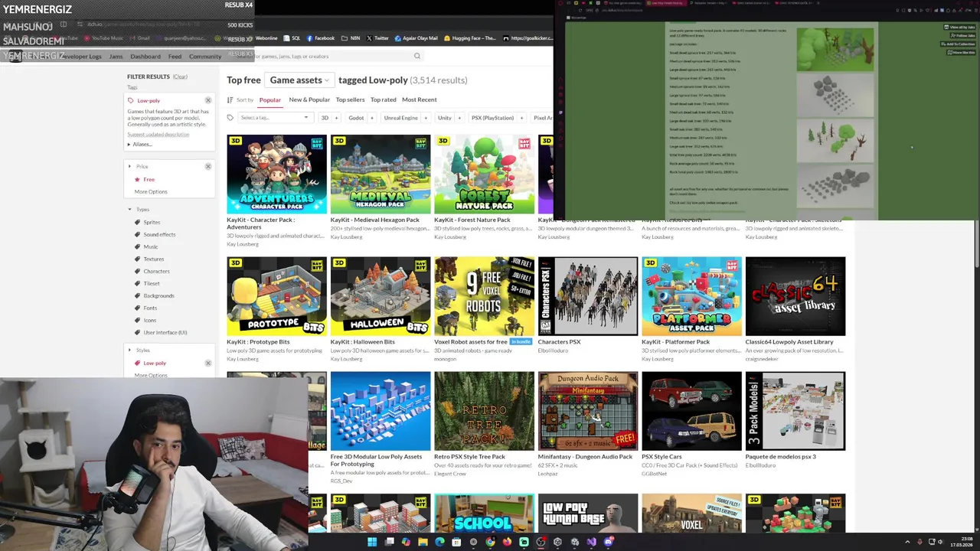Viewport: 980px width, 551px height.
Task: Open Windows Start menu in taskbar
Action: pos(372,542)
